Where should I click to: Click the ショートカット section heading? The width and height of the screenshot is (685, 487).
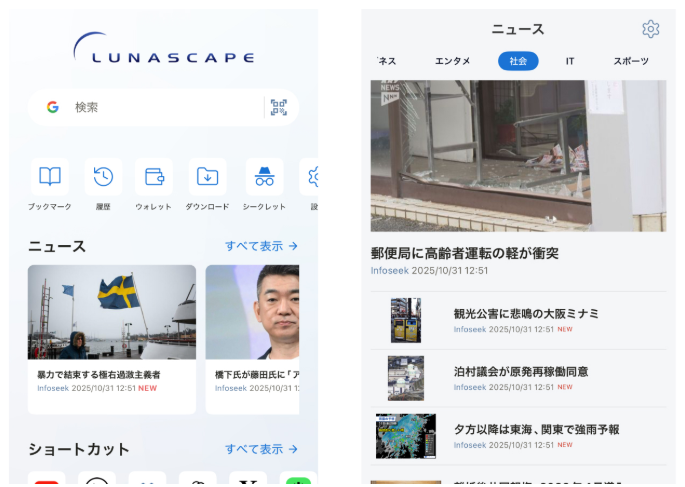pos(79,449)
